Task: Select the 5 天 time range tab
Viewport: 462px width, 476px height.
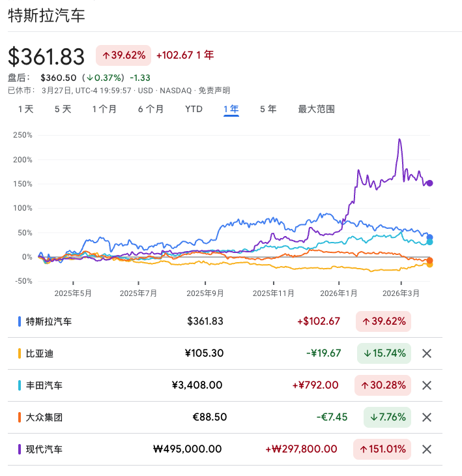Action: click(x=63, y=109)
